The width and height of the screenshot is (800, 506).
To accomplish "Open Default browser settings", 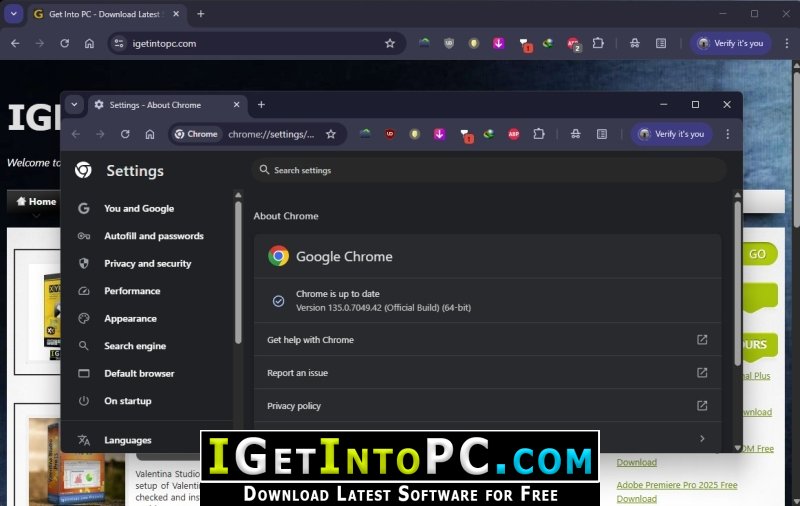I will coord(139,373).
